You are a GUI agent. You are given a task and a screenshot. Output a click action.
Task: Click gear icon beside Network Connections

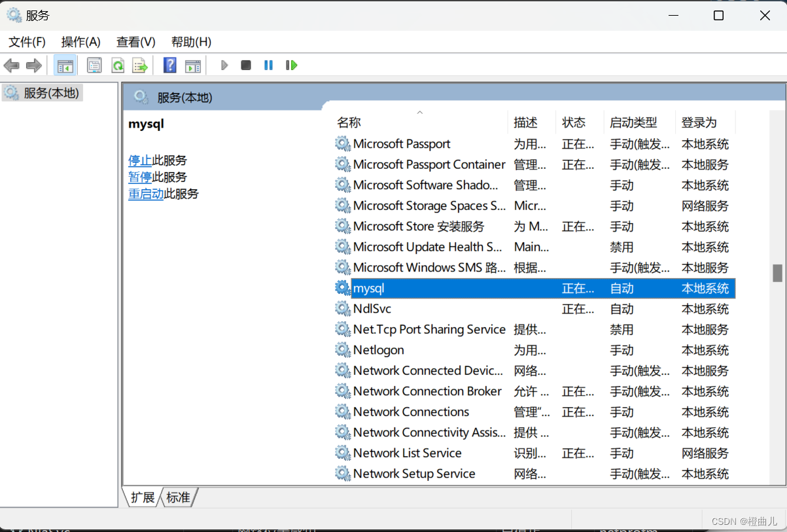point(343,412)
